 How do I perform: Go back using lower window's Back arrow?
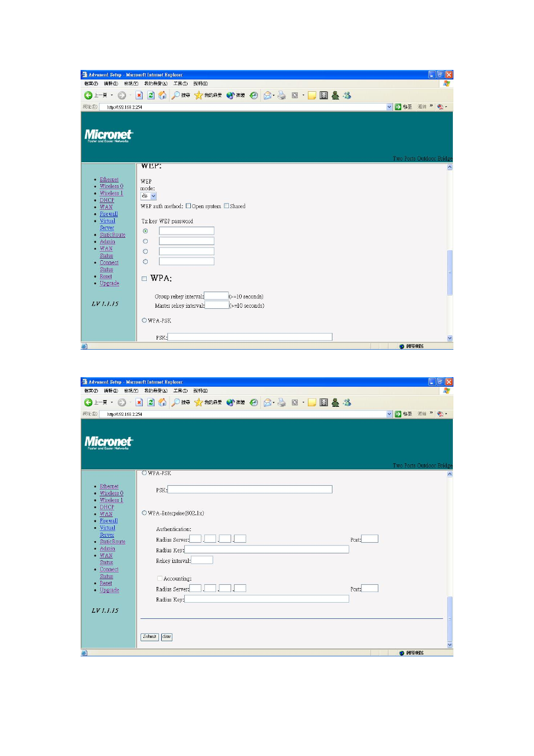point(88,402)
